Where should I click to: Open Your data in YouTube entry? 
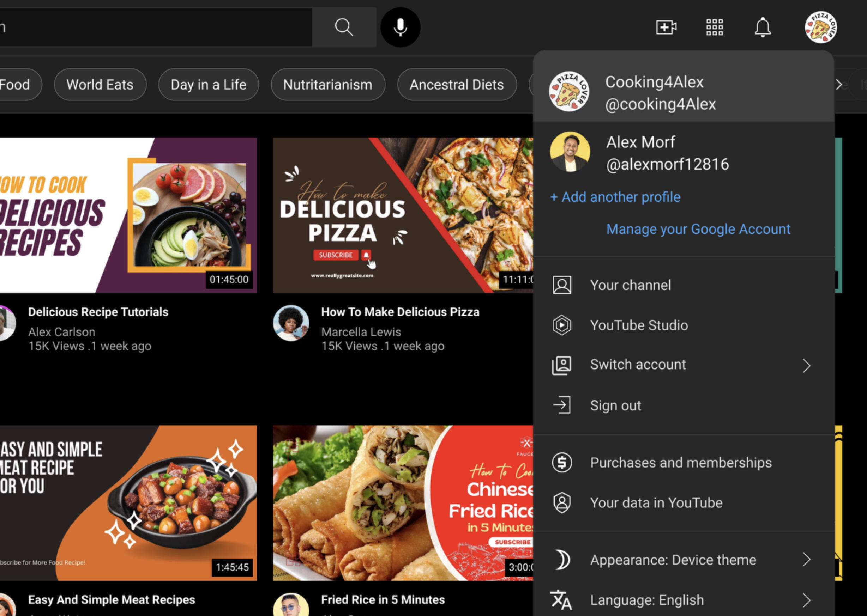pyautogui.click(x=656, y=502)
